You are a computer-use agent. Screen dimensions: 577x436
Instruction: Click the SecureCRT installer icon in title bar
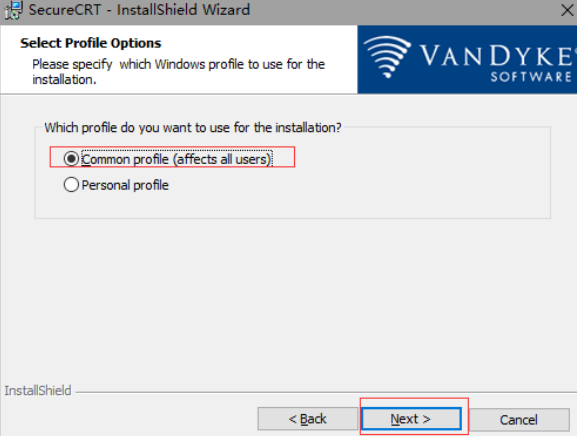coord(13,10)
